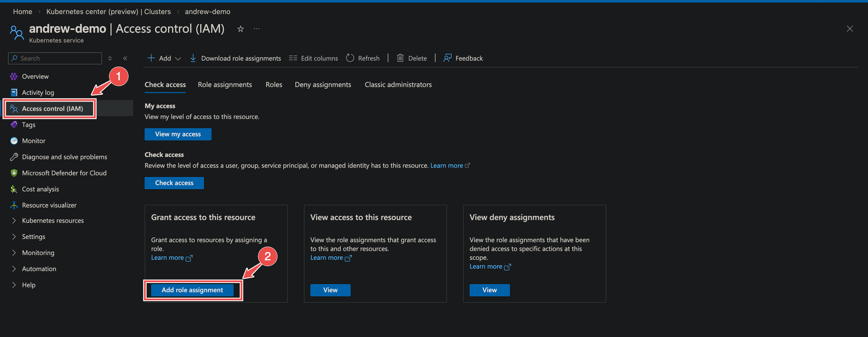This screenshot has width=868, height=337.
Task: Favorite andrew-demo with the star icon
Action: point(240,29)
